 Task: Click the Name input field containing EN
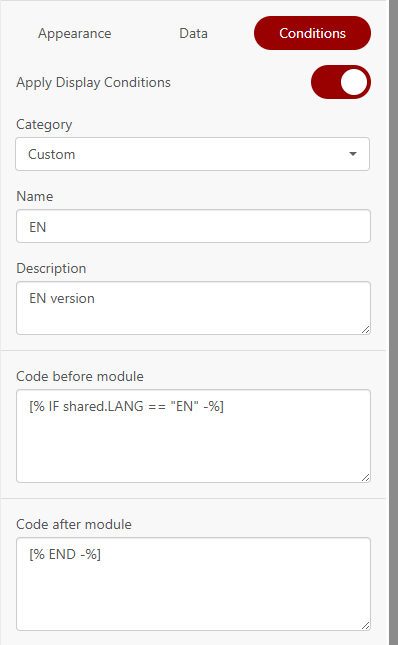193,226
